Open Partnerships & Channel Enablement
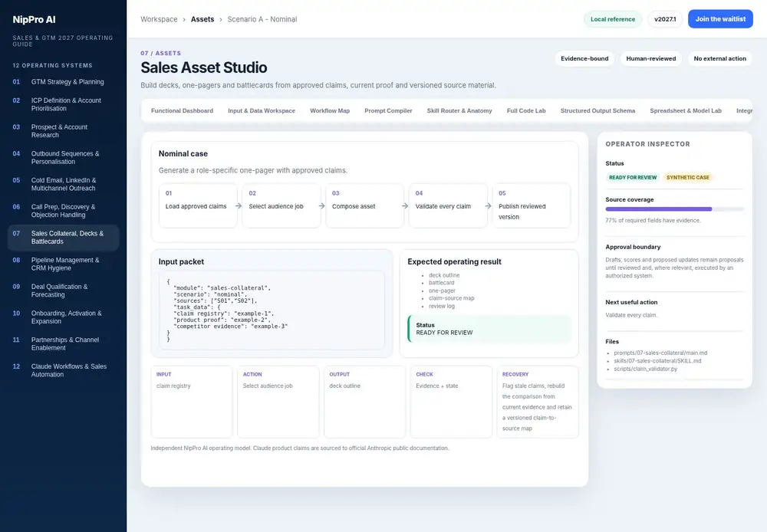This screenshot has width=767, height=532. pos(63,343)
